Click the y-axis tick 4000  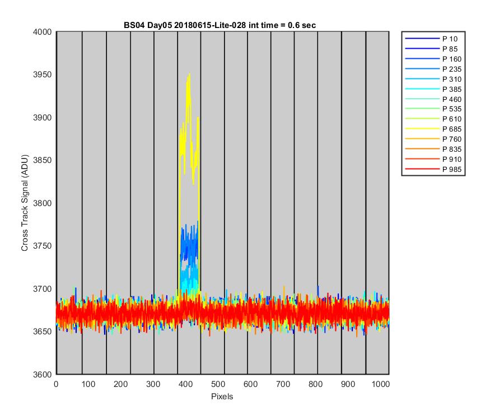42,32
